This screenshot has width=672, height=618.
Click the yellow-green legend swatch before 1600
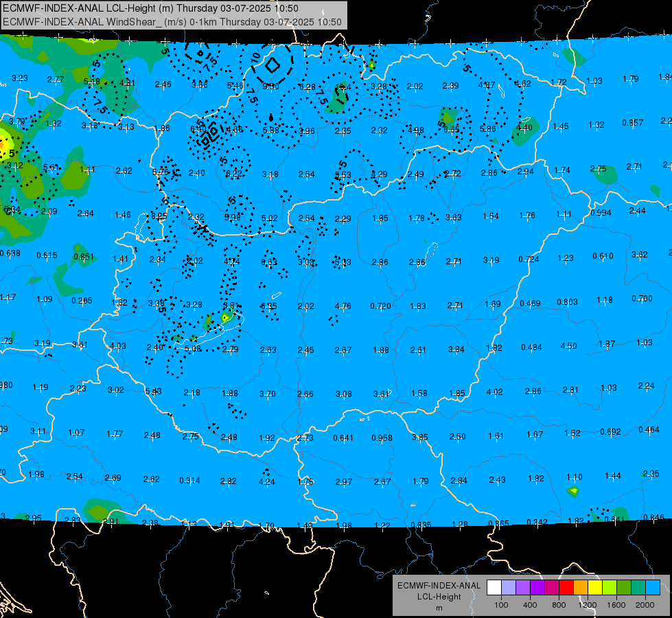tap(610, 588)
